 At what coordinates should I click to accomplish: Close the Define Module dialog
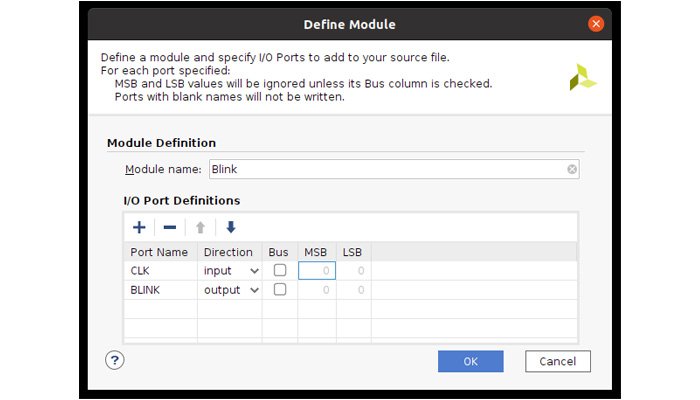[596, 24]
